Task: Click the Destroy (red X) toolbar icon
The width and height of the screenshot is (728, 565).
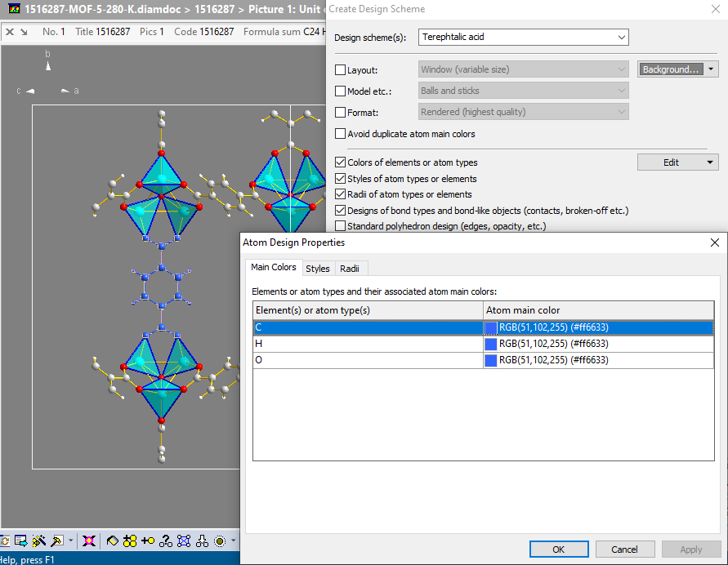Action: tap(90, 541)
